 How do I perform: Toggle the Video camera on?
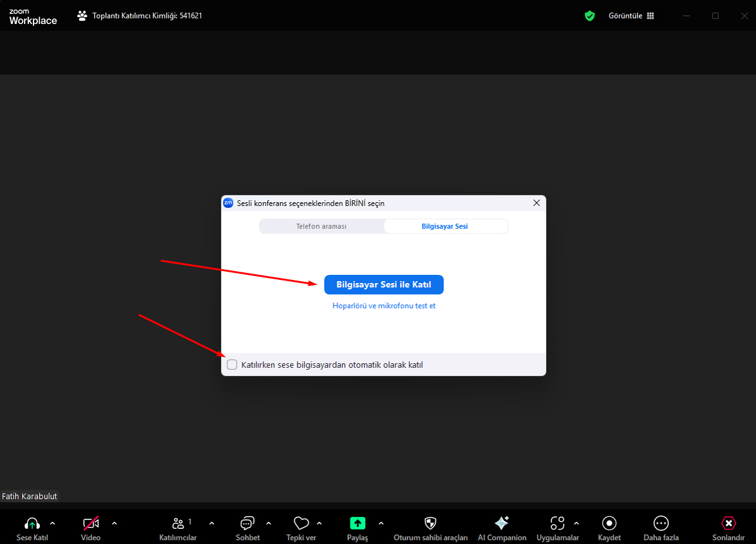coord(91,523)
